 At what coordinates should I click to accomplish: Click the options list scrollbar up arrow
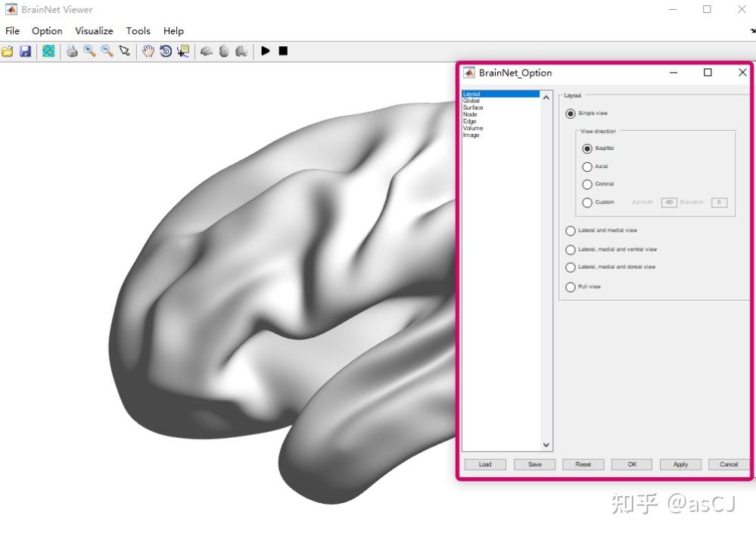tap(545, 96)
